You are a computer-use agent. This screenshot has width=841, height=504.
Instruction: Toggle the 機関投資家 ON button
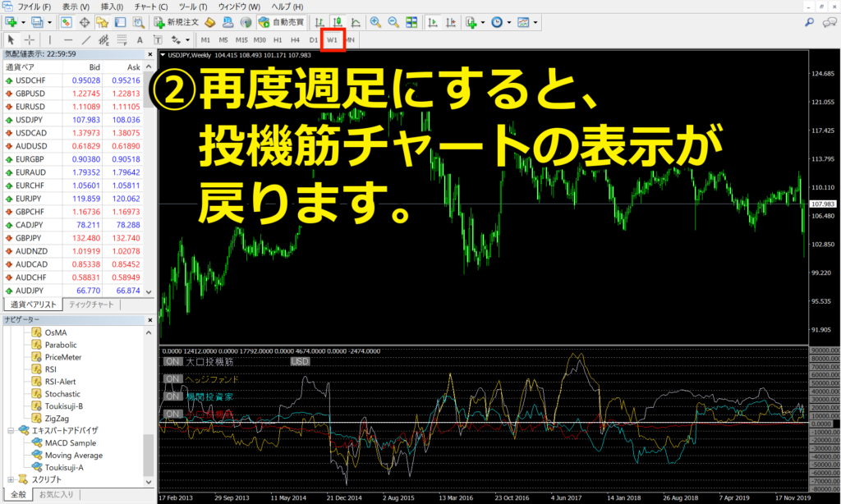click(x=172, y=396)
